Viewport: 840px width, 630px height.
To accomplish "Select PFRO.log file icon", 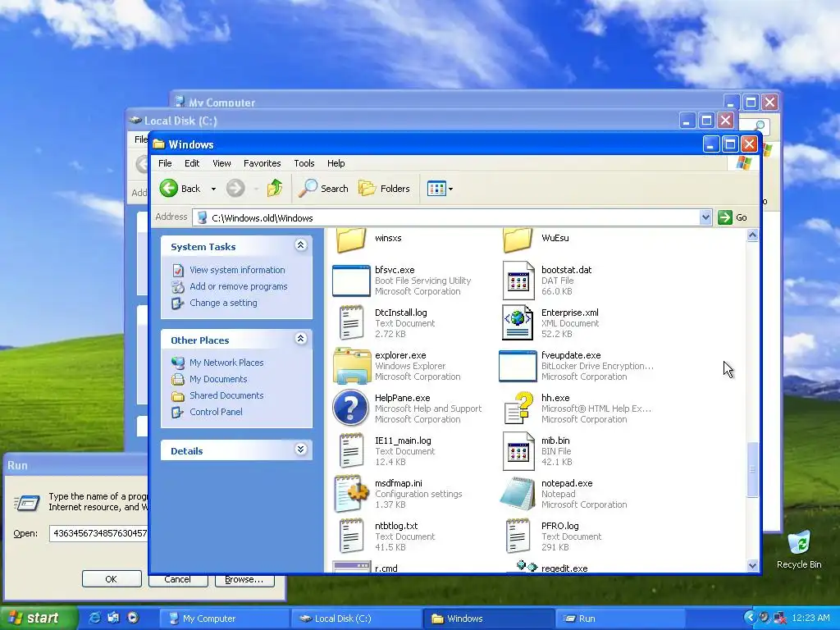I will pos(518,536).
